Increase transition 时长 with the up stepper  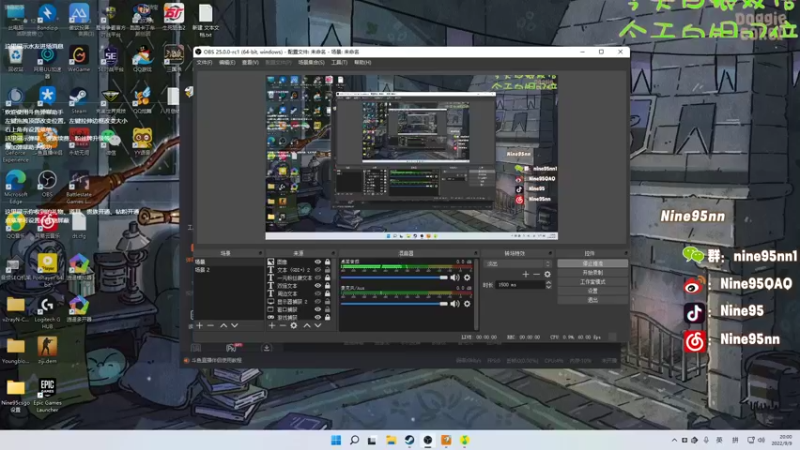coord(548,283)
